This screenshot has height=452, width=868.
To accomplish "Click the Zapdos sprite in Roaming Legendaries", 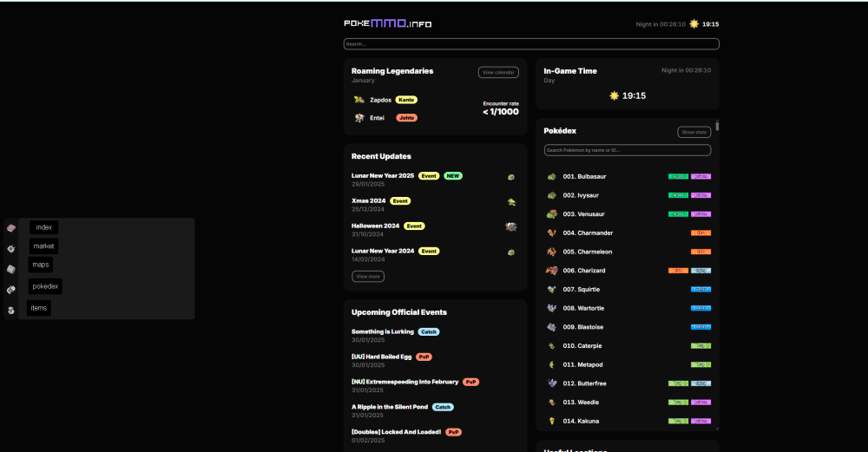I will click(x=359, y=100).
